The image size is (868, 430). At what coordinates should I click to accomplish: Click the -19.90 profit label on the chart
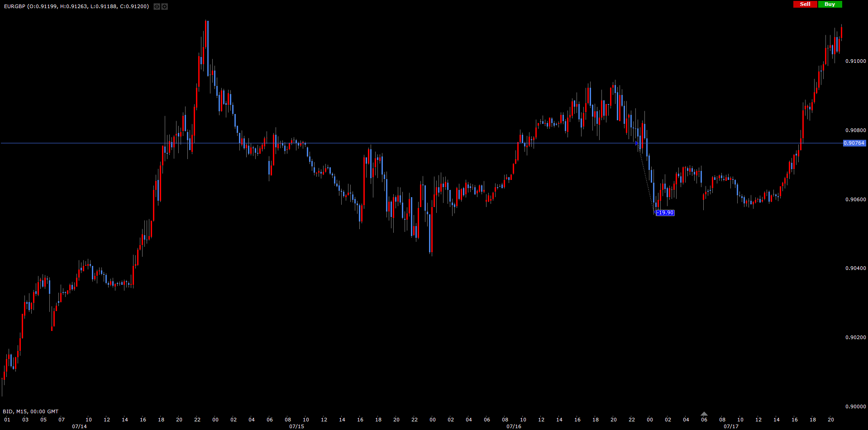(665, 213)
